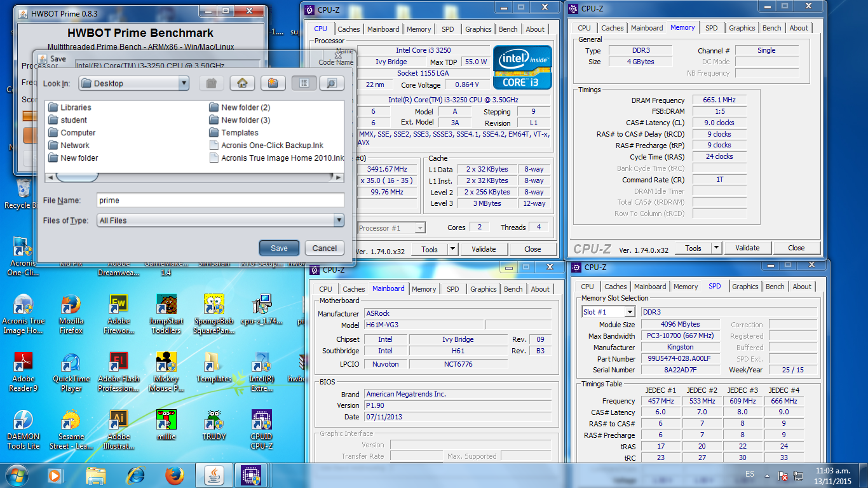Click the Up One Level folder icon
The width and height of the screenshot is (868, 488).
[x=212, y=83]
